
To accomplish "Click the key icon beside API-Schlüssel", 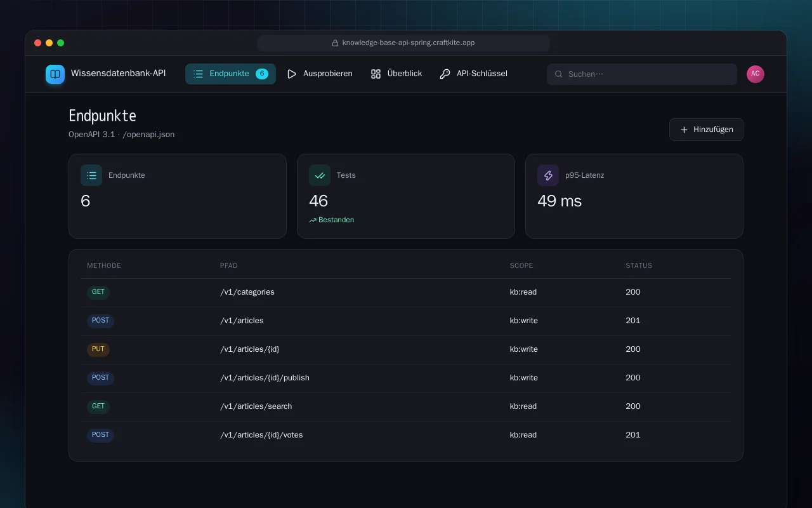I will (445, 74).
